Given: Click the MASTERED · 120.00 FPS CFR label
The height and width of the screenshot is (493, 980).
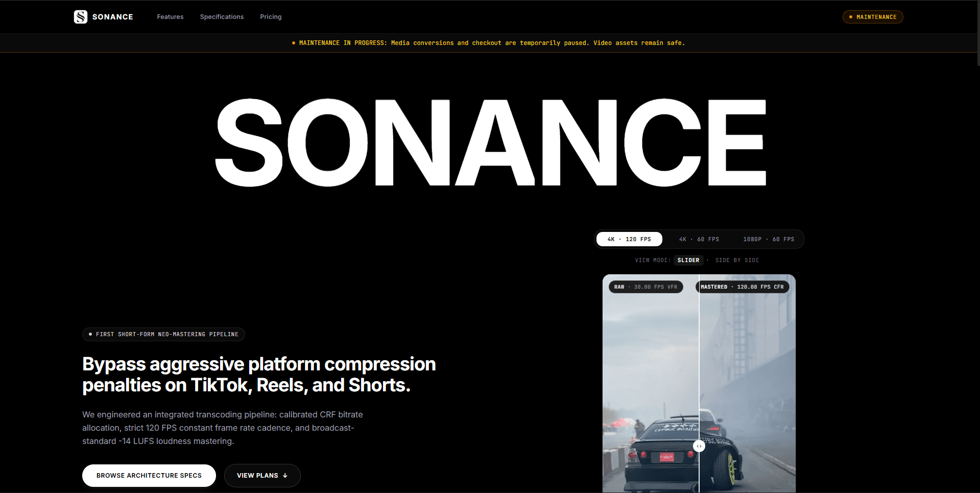Looking at the screenshot, I should click(743, 287).
